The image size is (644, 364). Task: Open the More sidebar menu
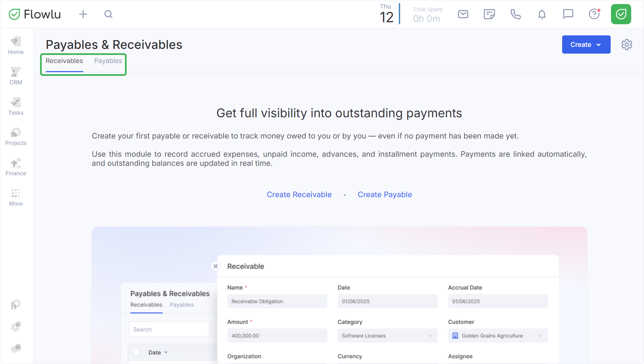point(16,198)
